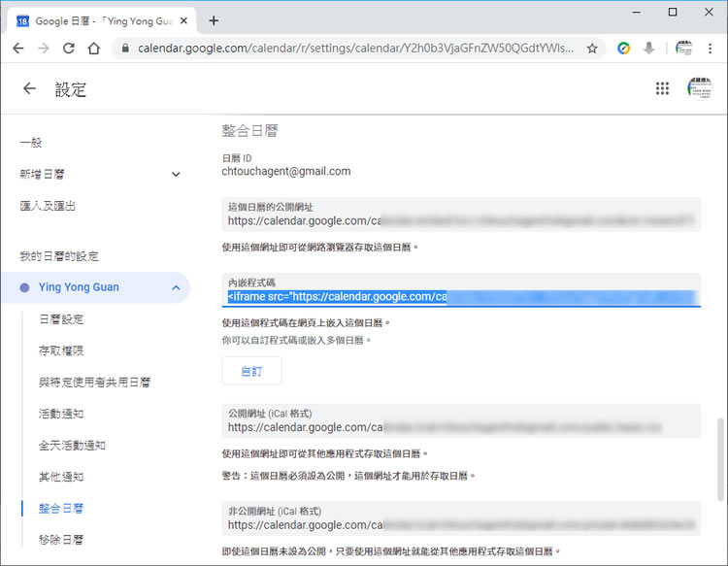Go to 存取權限 section
Image resolution: width=728 pixels, height=566 pixels.
[x=60, y=350]
